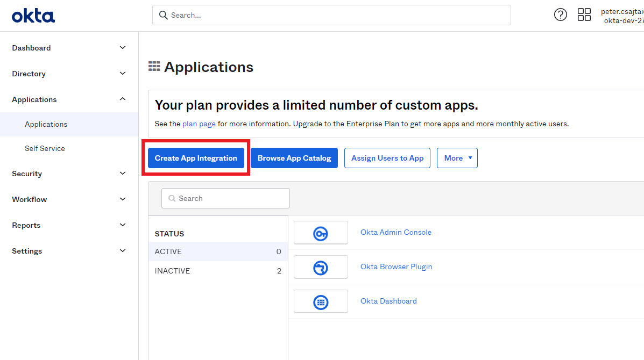Open the apps grid icon in header

(584, 15)
